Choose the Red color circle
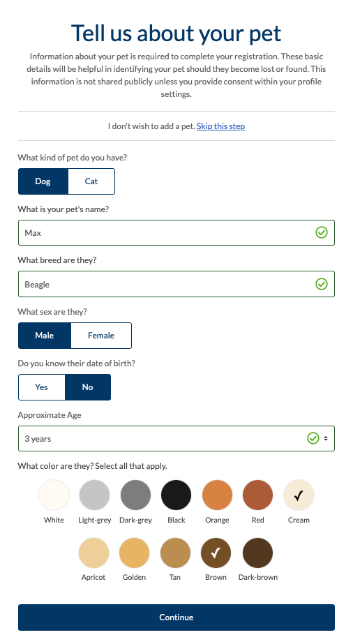Screen dimensions: 353x644 click(257, 495)
